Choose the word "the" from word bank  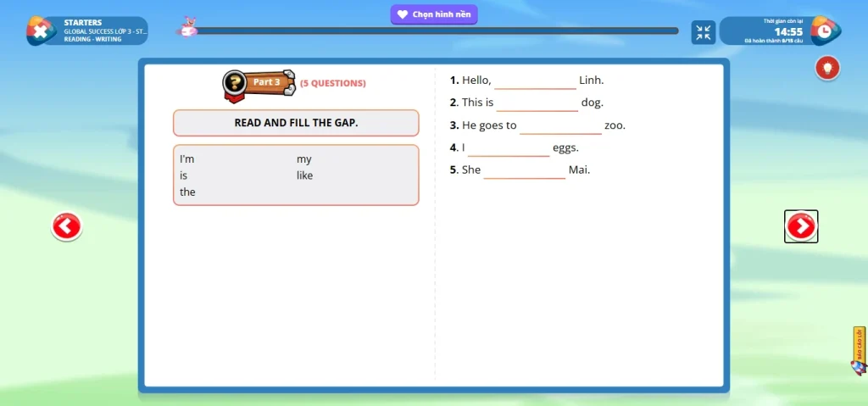[187, 192]
